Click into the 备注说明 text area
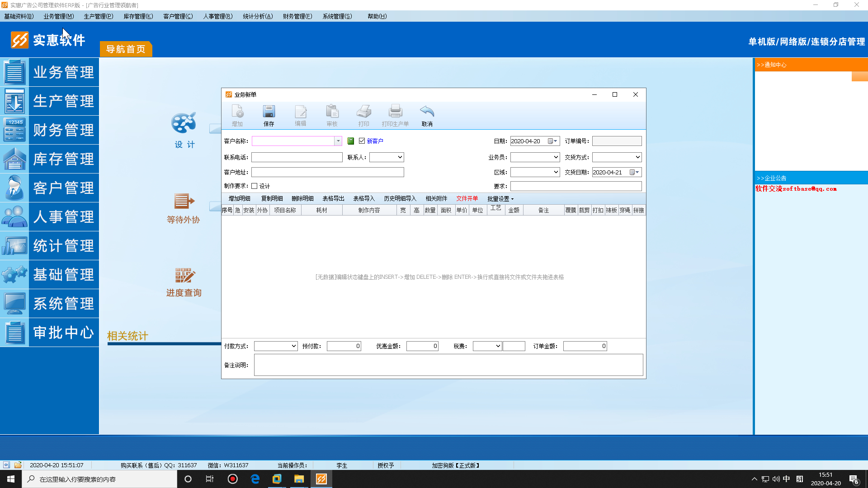868x488 pixels. click(448, 365)
